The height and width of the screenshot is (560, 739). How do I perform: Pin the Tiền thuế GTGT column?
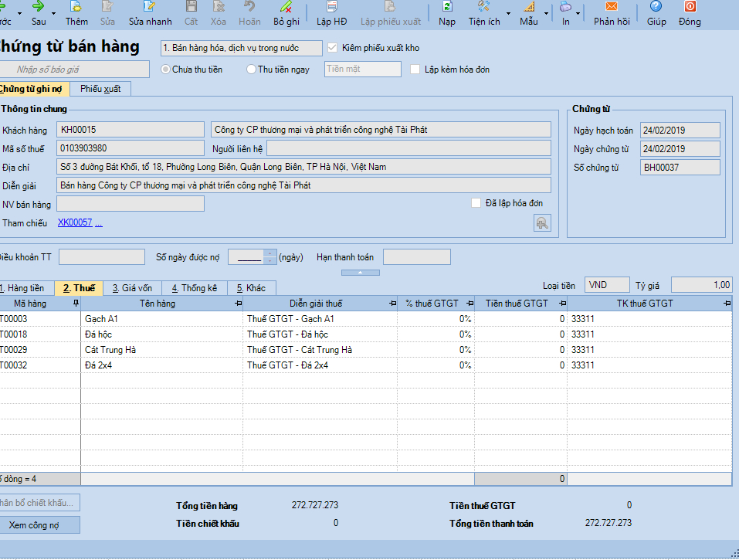(562, 304)
